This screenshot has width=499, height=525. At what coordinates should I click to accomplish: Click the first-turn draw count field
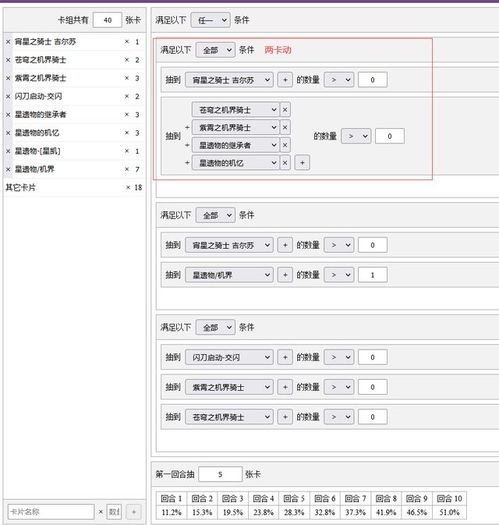coord(220,474)
